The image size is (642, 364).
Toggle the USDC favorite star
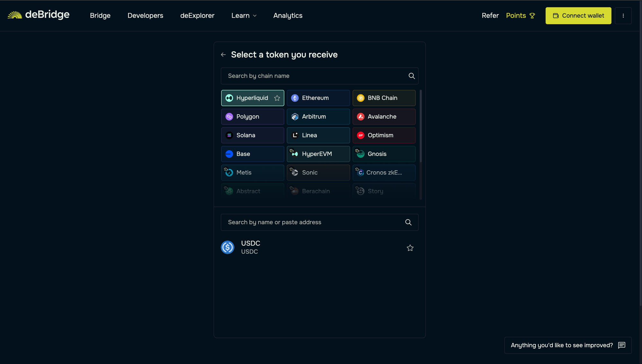[x=410, y=248]
